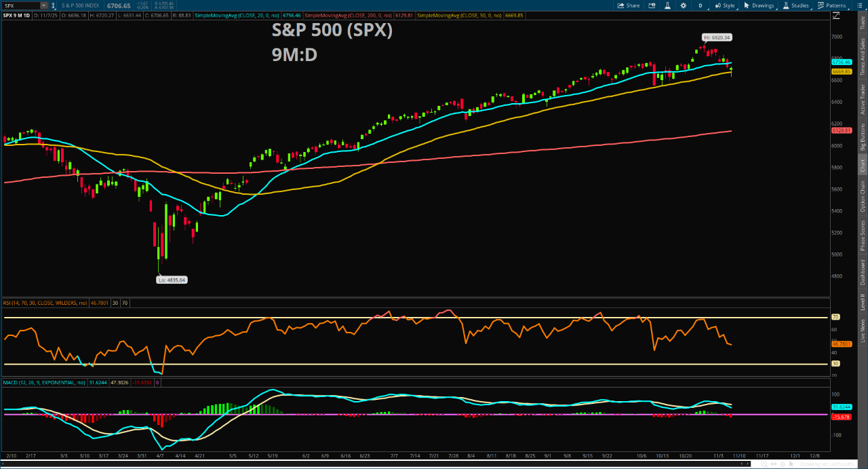Viewport: 868px width, 469px height.
Task: Switch to the Times And Sales side tab
Action: [x=863, y=57]
